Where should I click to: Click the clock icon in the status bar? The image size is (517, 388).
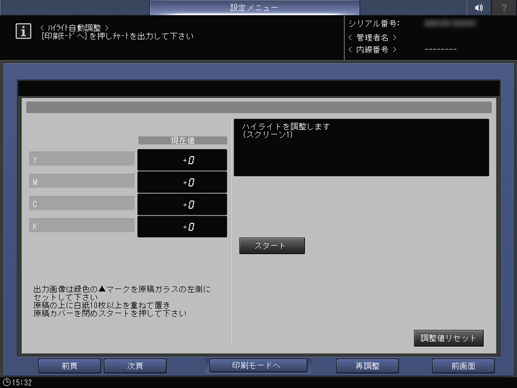6,382
